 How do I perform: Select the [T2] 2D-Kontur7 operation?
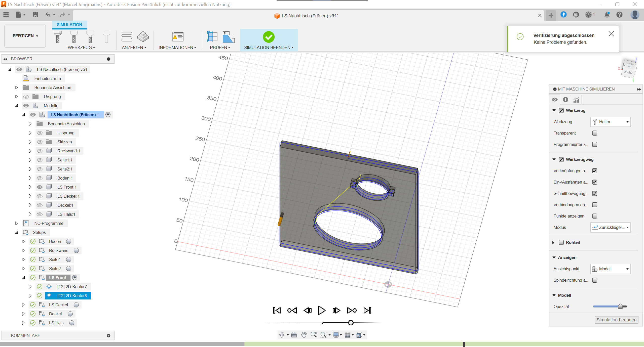72,287
